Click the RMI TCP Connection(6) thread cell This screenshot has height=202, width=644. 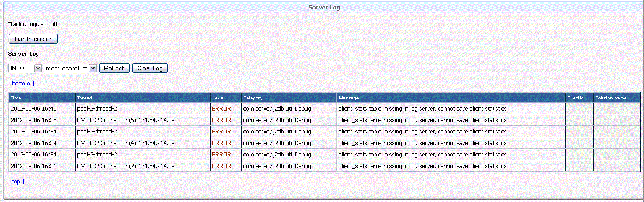126,120
